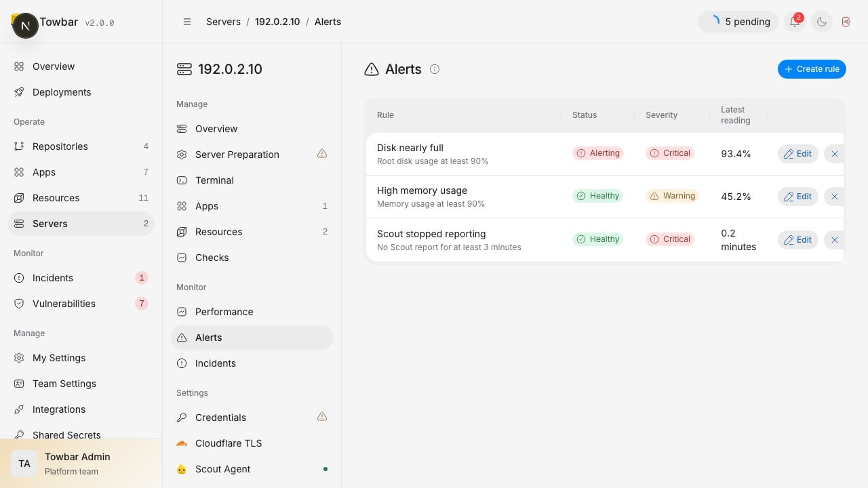868x488 pixels.
Task: Click the key icon beside Credentials
Action: tap(182, 418)
